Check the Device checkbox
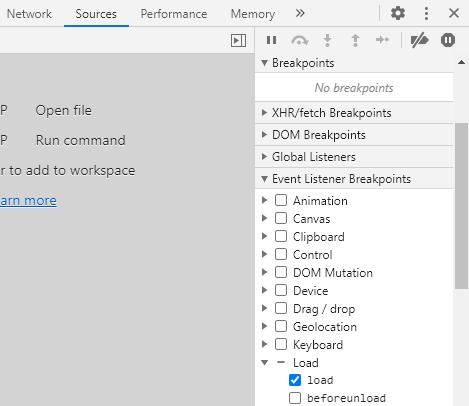The height and width of the screenshot is (406, 469). 281,290
